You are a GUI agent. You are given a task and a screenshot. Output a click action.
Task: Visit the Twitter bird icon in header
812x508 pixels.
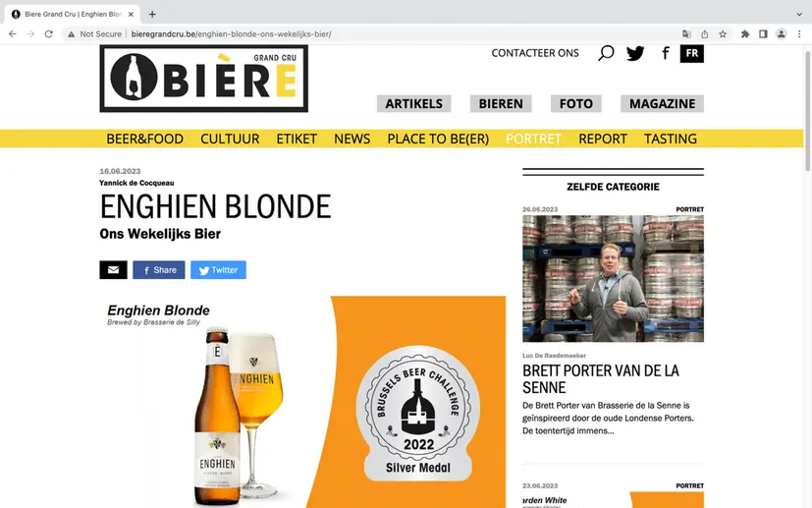635,53
